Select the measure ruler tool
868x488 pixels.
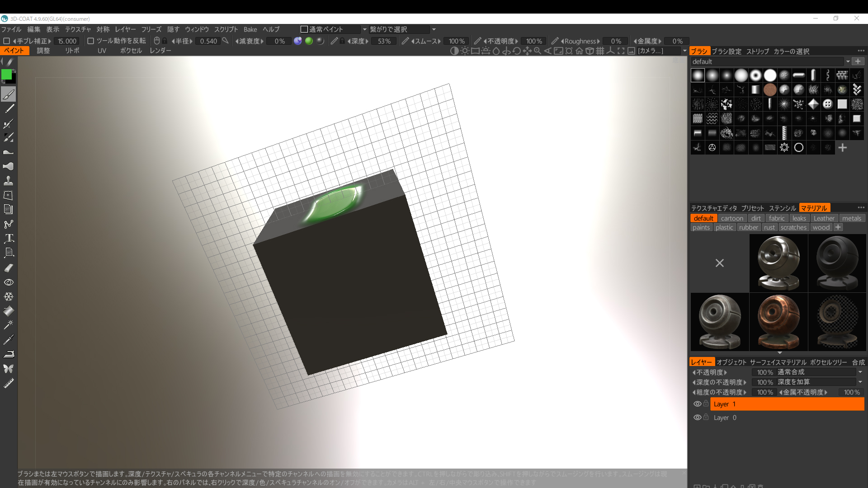pos(9,383)
